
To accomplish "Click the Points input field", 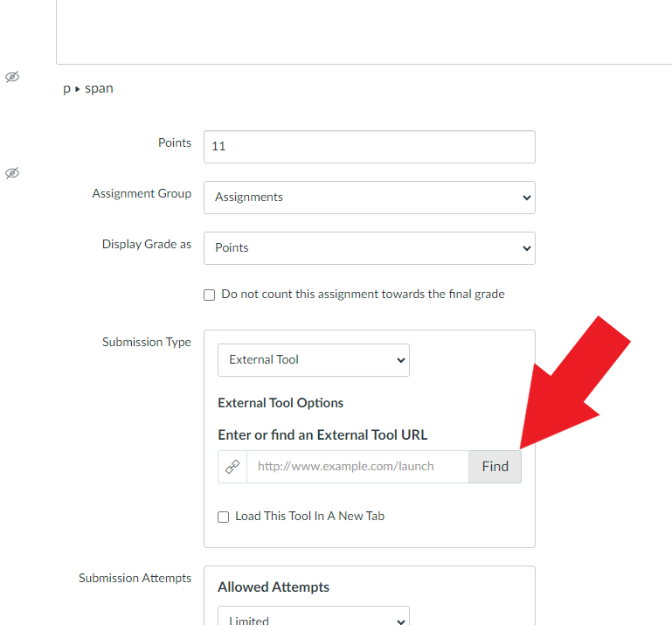I will (x=369, y=147).
